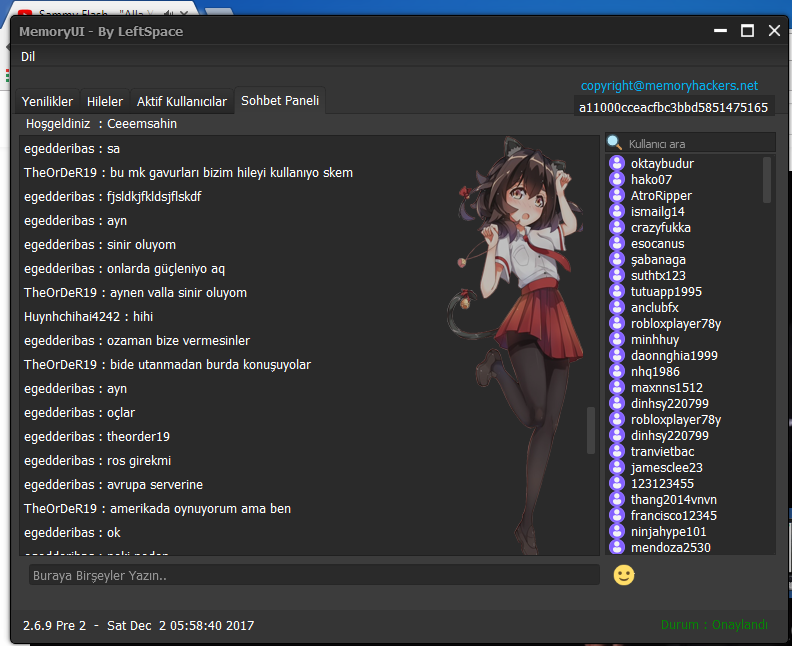
Task: Click the user list scrollbar thumb
Action: 767,180
